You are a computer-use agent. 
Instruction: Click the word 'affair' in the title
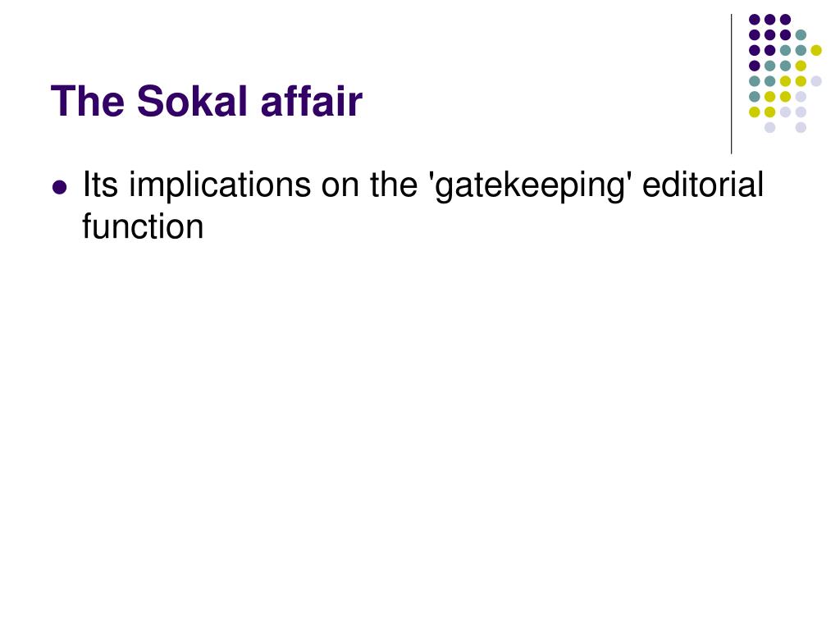(312, 101)
